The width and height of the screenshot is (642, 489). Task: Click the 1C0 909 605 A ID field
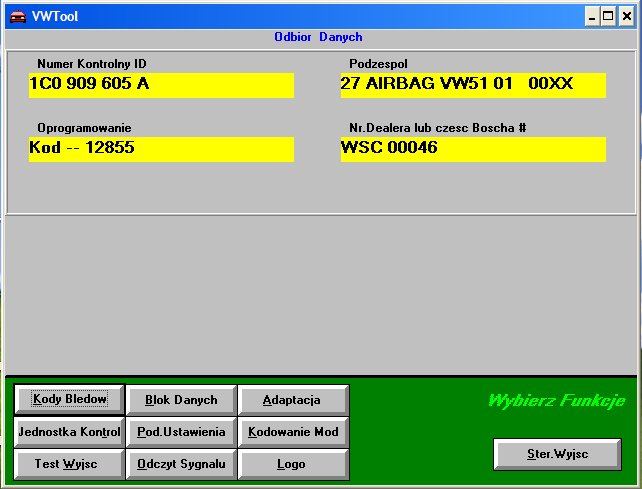tap(161, 85)
